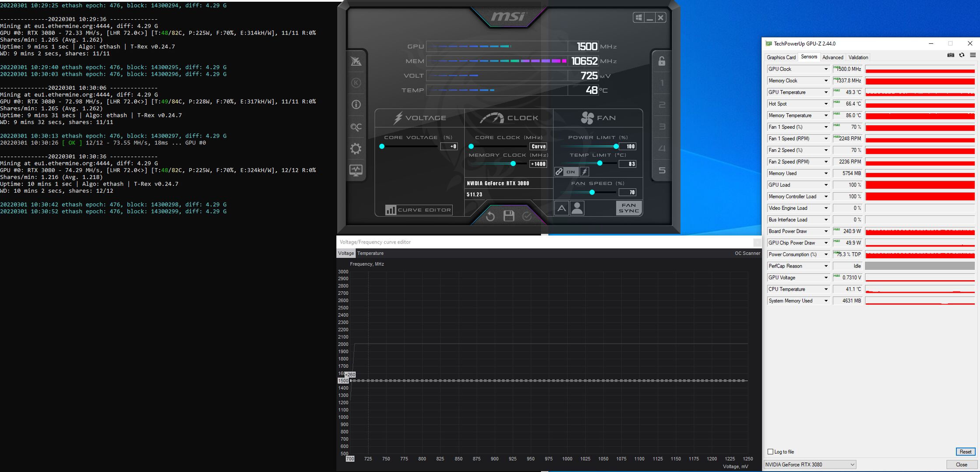Open hardware monitor icon in Afterburner
The image size is (980, 472).
click(356, 170)
